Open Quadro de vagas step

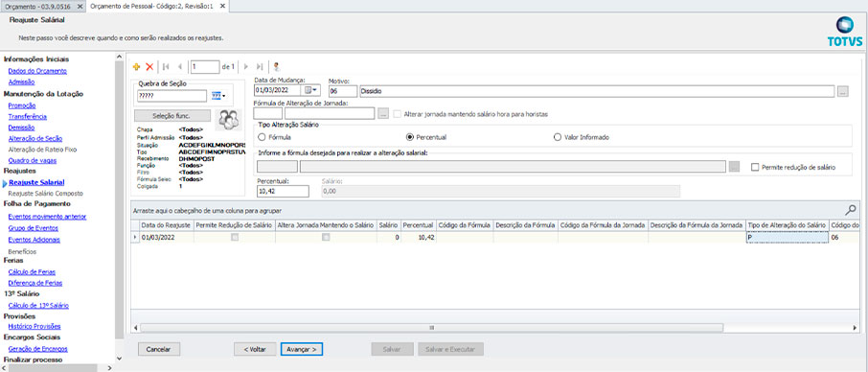(33, 160)
